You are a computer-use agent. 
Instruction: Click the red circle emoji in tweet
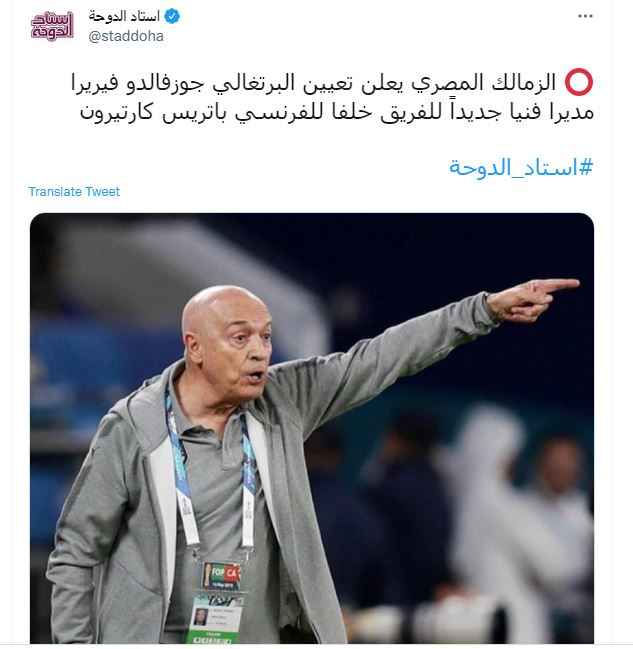579,82
